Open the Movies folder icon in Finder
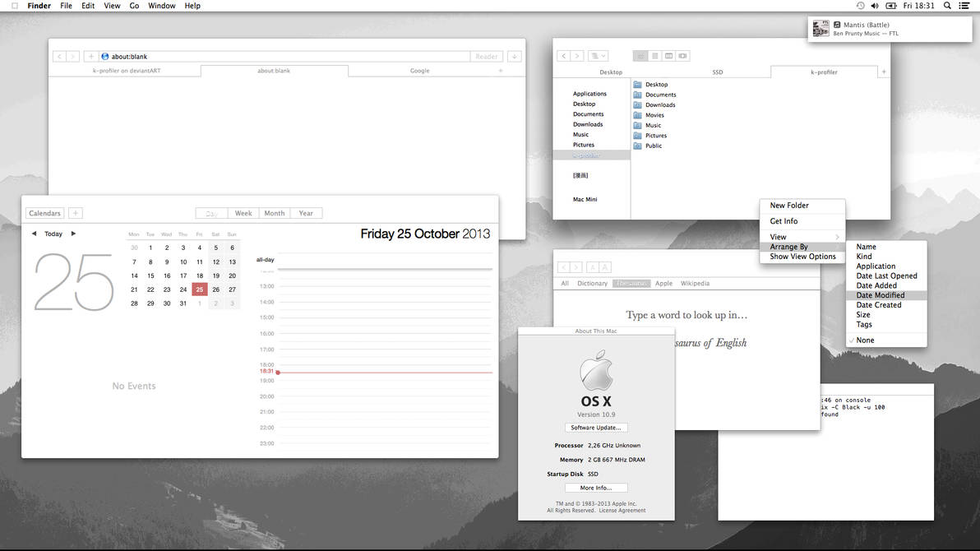The height and width of the screenshot is (551, 980). (637, 115)
